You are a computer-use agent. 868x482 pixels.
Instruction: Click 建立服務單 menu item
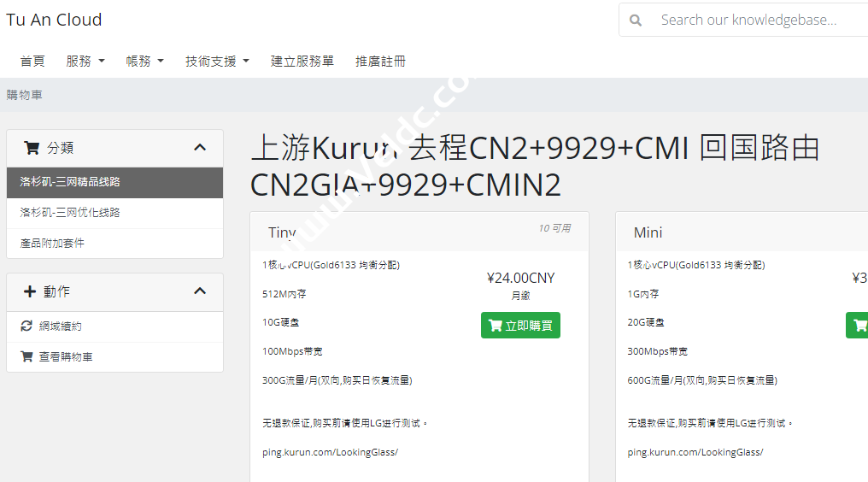coord(302,61)
